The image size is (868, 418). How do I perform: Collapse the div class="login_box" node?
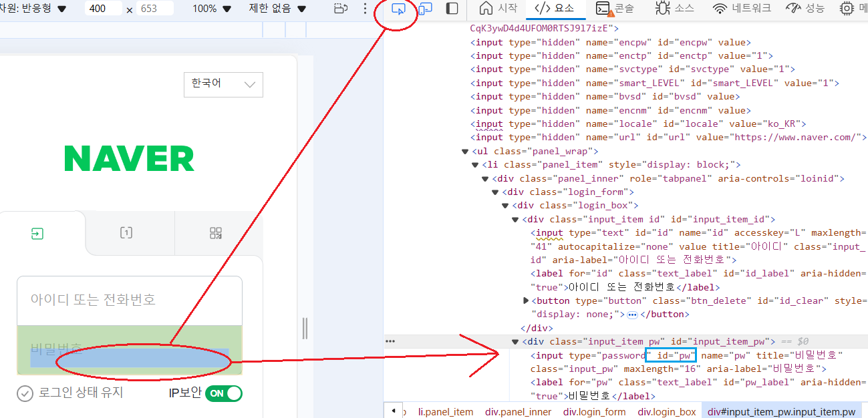506,206
